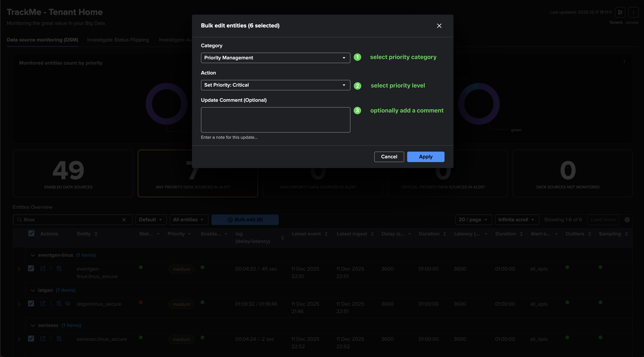
Task: Uncheck the eventgen-linux:linux_secure row checkbox
Action: [x=31, y=268]
